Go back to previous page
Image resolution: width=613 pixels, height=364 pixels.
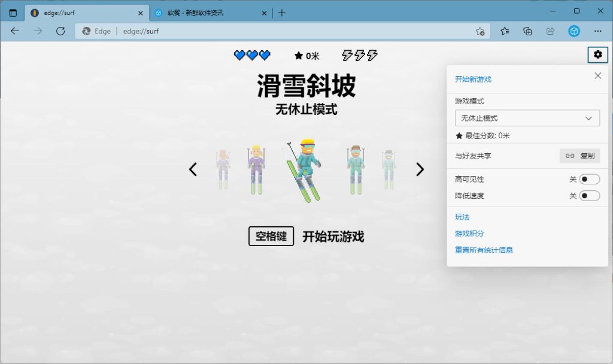pyautogui.click(x=15, y=31)
